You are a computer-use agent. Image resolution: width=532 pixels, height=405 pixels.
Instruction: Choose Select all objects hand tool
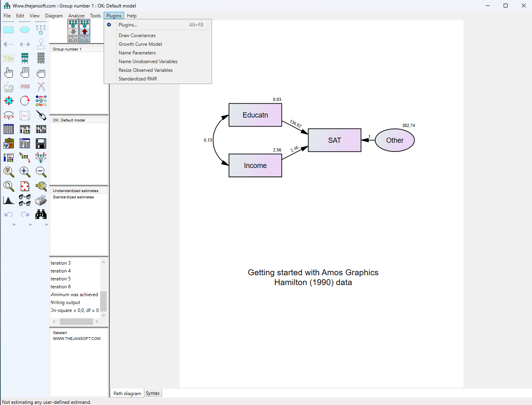tap(25, 73)
